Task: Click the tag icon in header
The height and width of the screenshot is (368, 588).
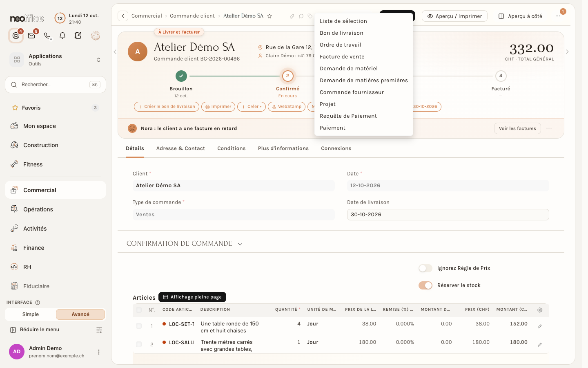Action: coord(310,16)
